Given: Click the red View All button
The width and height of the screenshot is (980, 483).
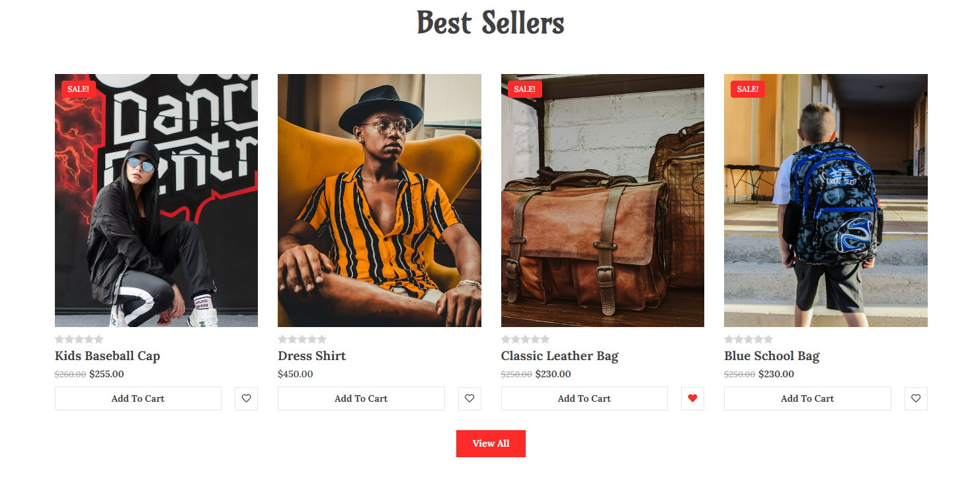Looking at the screenshot, I should pyautogui.click(x=491, y=443).
